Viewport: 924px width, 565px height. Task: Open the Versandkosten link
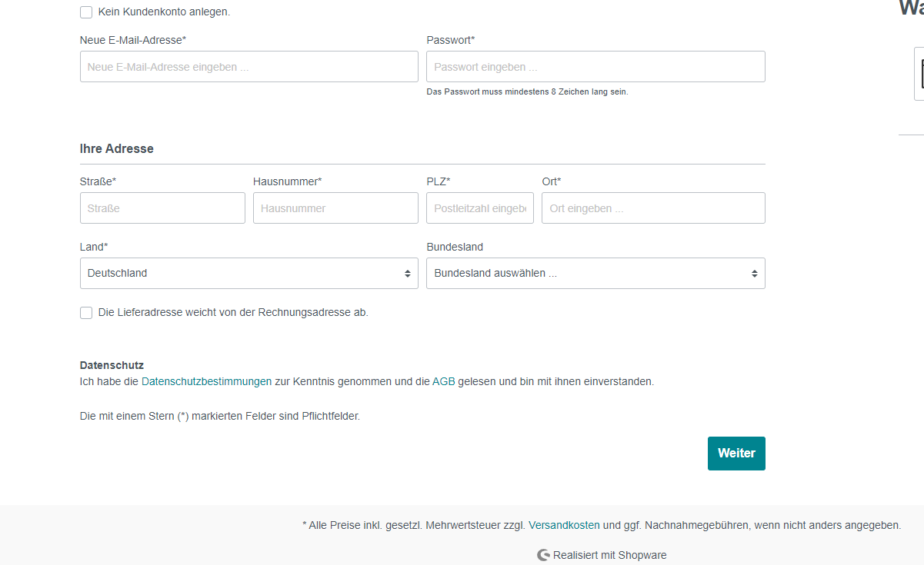[x=564, y=525]
